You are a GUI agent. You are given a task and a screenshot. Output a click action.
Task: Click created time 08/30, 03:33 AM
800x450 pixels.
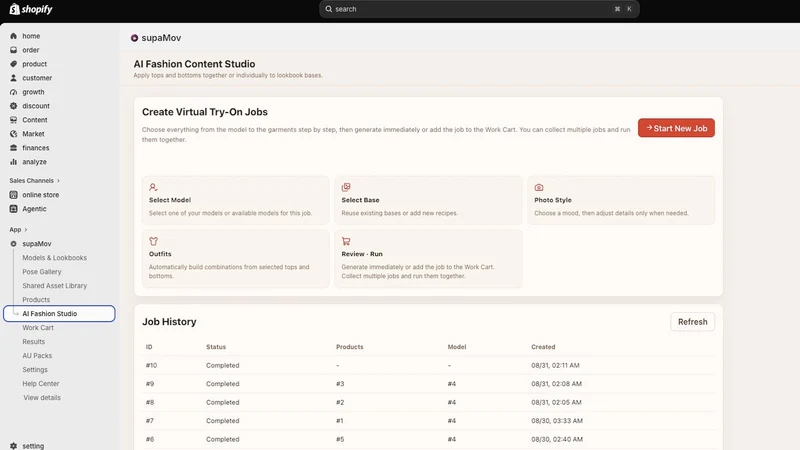(557, 421)
